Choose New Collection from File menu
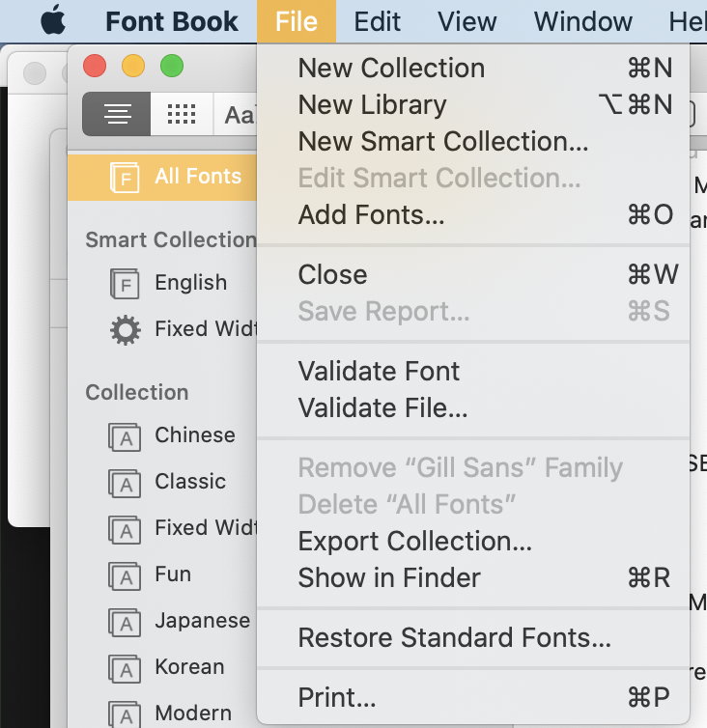Viewport: 707px width, 728px height. coord(473,69)
